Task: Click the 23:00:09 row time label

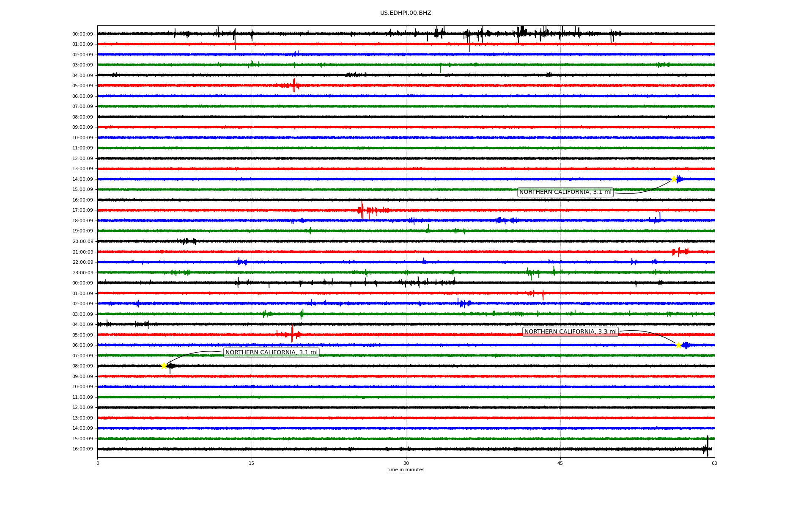Action: [82, 273]
